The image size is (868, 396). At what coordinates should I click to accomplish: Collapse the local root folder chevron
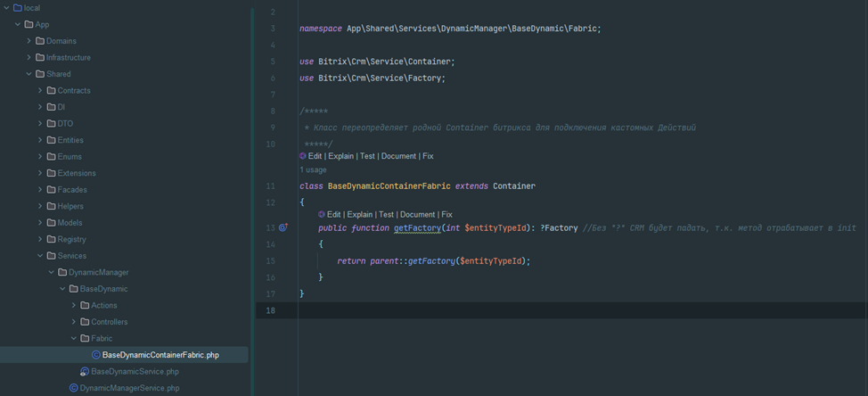(x=6, y=8)
